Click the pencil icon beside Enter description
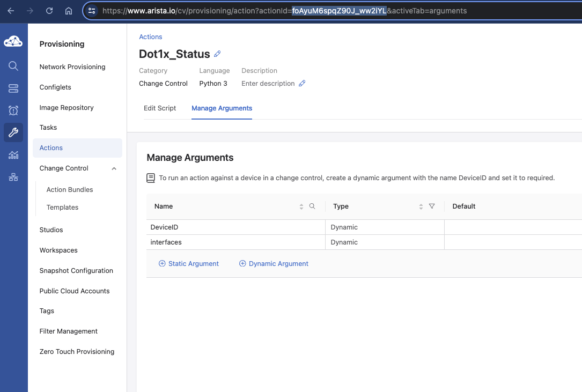This screenshot has height=392, width=582. pyautogui.click(x=302, y=83)
